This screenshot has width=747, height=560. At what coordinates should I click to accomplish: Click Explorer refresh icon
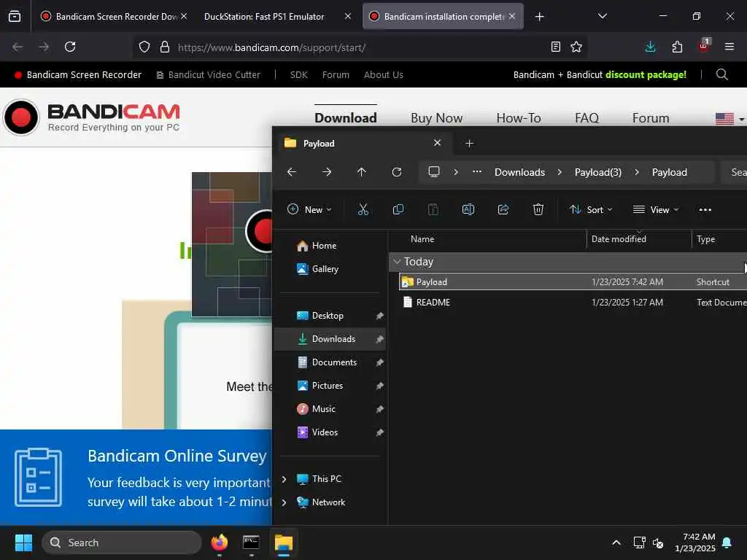point(396,172)
